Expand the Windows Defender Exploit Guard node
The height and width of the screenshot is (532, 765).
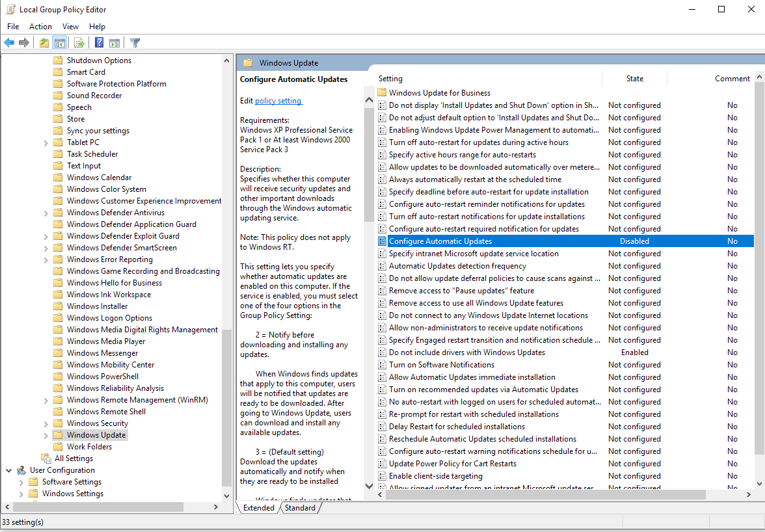click(46, 237)
